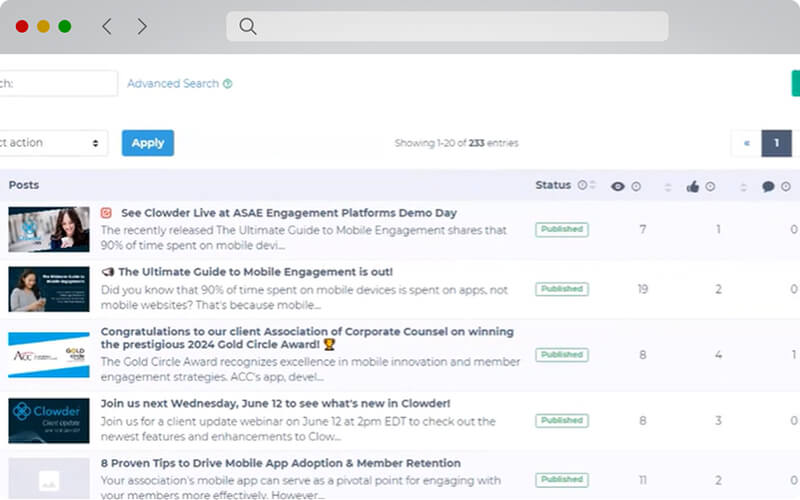Go back with the browser back arrow
800x500 pixels.
click(x=107, y=26)
